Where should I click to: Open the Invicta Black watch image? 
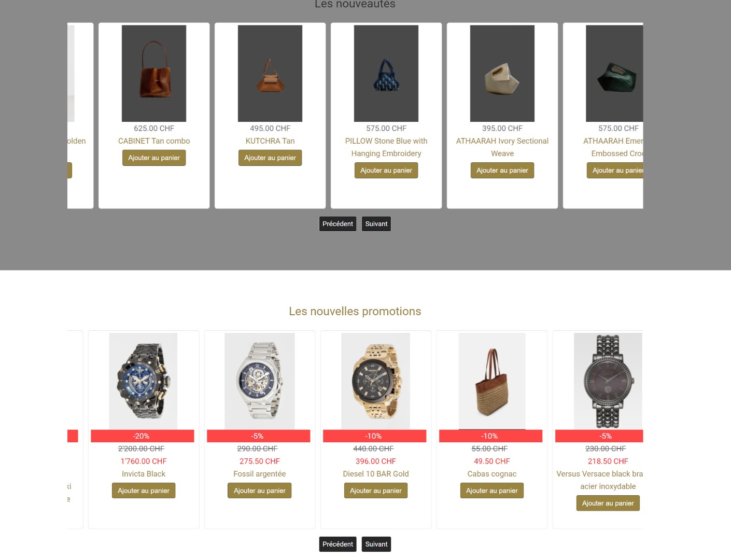(x=143, y=381)
